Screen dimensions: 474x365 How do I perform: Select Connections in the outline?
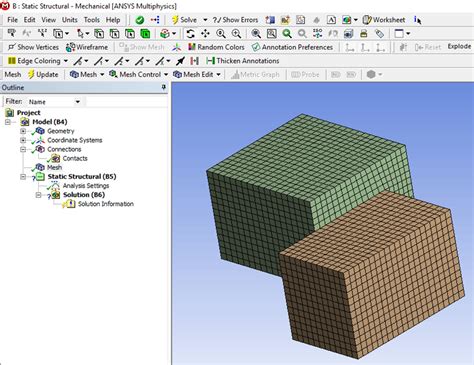click(64, 149)
